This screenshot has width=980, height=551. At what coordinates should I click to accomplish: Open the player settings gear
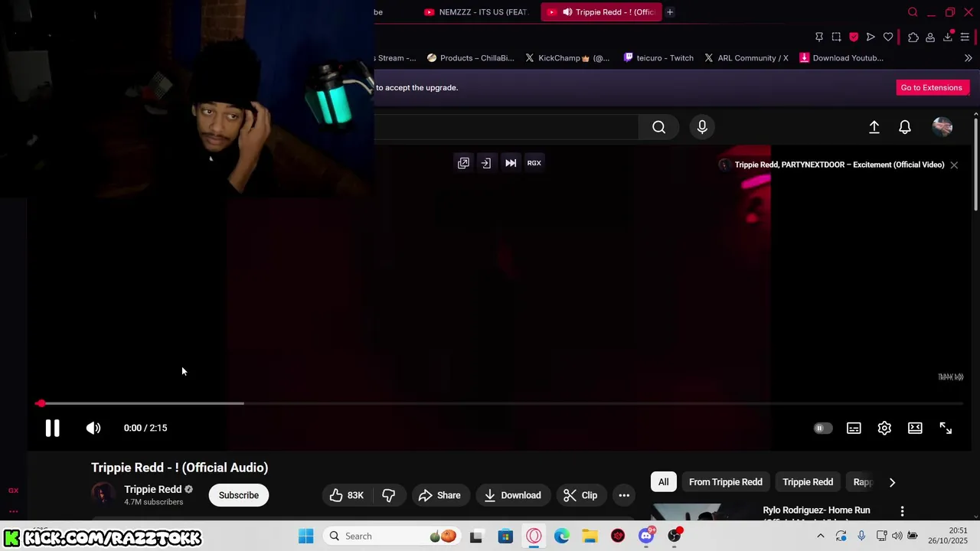tap(884, 429)
